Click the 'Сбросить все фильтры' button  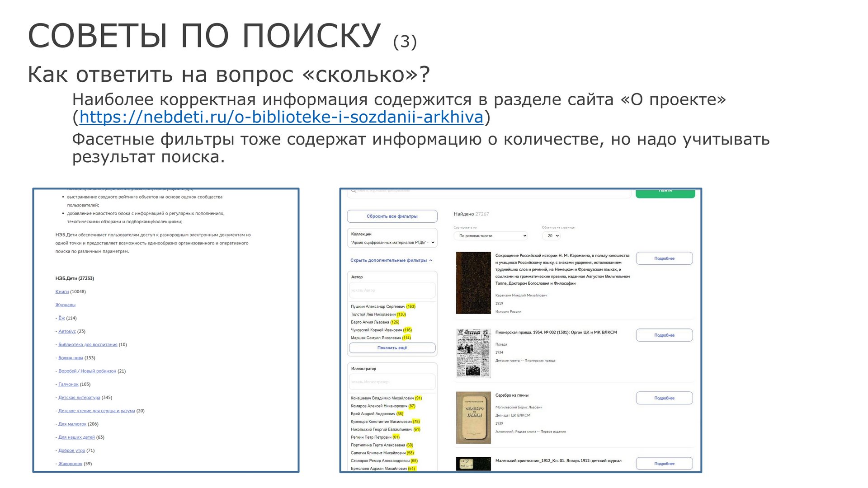(x=392, y=216)
